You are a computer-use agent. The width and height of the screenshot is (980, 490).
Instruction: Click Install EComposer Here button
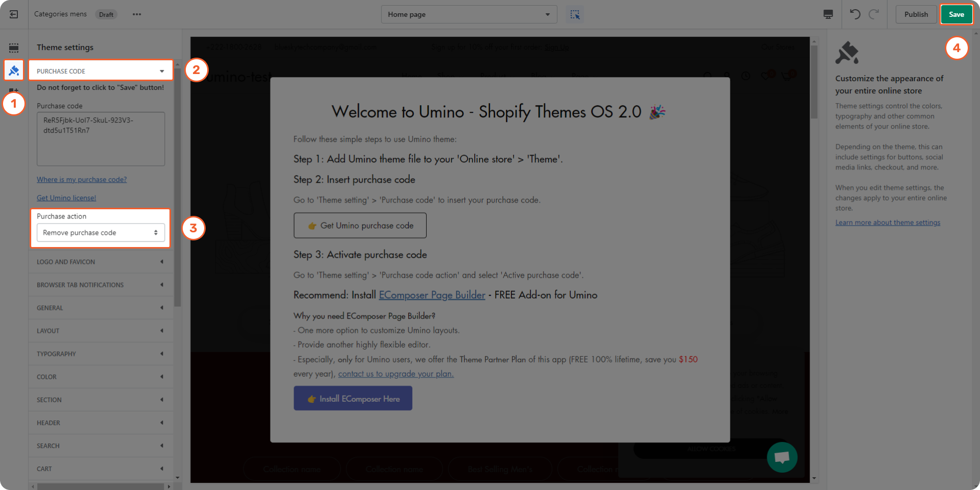tap(353, 398)
